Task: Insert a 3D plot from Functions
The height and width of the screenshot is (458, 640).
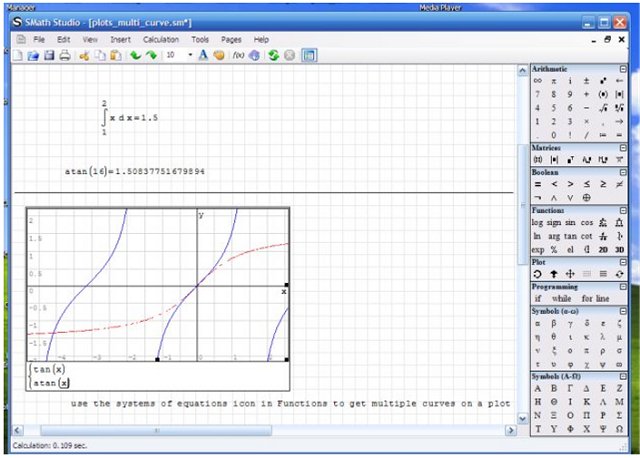Action: coord(619,249)
